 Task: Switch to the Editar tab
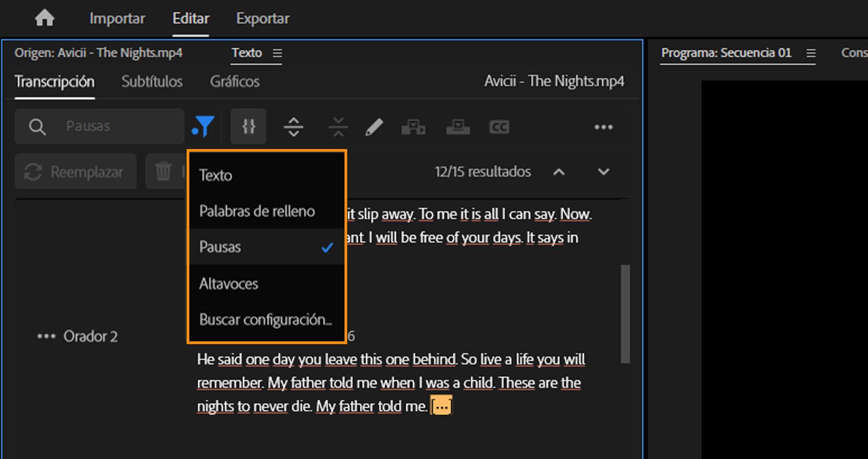[190, 18]
